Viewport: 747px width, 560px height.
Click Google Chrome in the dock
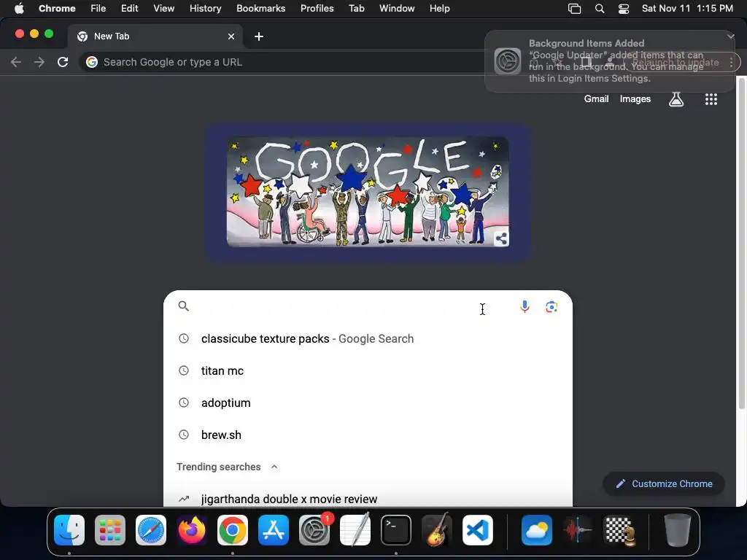(233, 530)
